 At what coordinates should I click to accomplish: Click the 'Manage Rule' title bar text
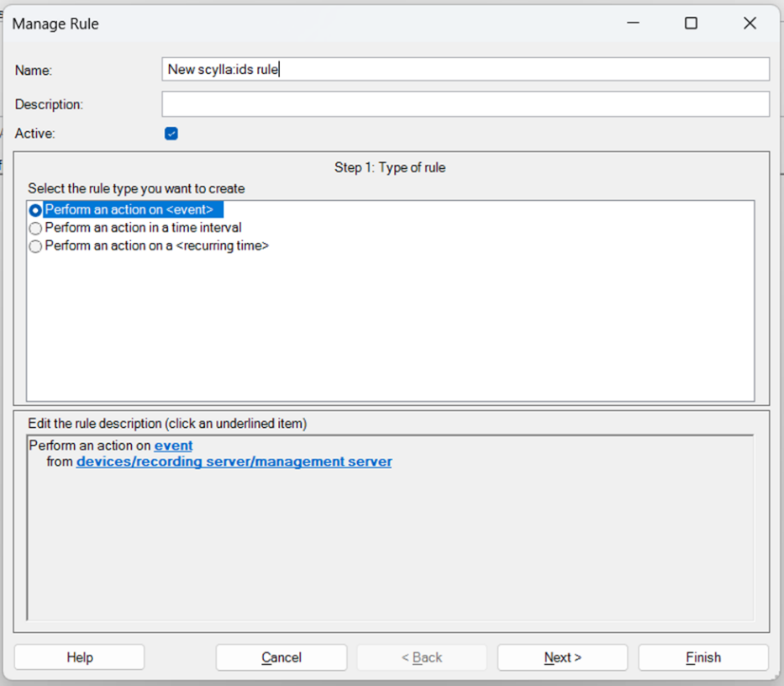(55, 24)
